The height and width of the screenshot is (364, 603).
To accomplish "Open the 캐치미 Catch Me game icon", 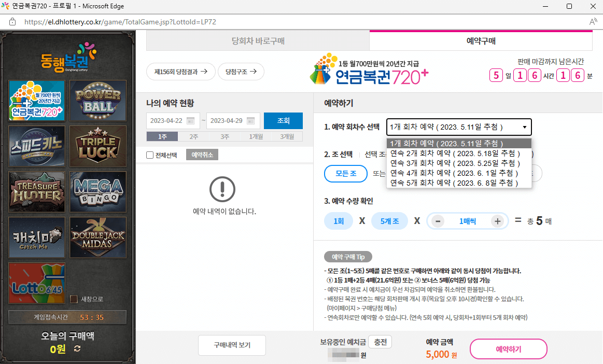I will click(x=37, y=237).
